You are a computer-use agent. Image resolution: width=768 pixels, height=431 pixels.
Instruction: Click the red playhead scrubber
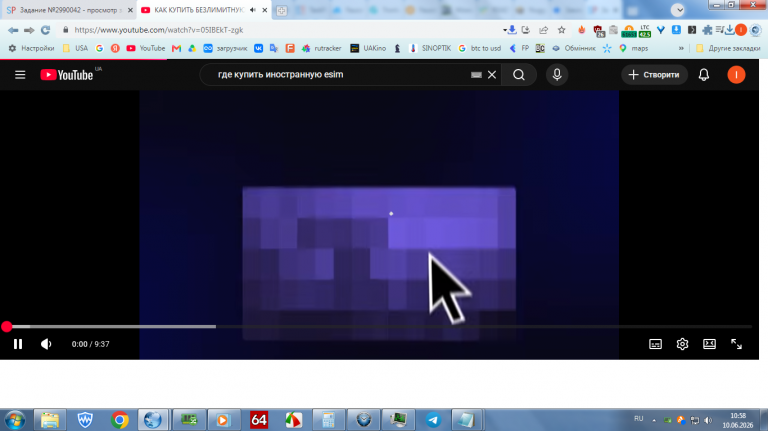pyautogui.click(x=6, y=327)
